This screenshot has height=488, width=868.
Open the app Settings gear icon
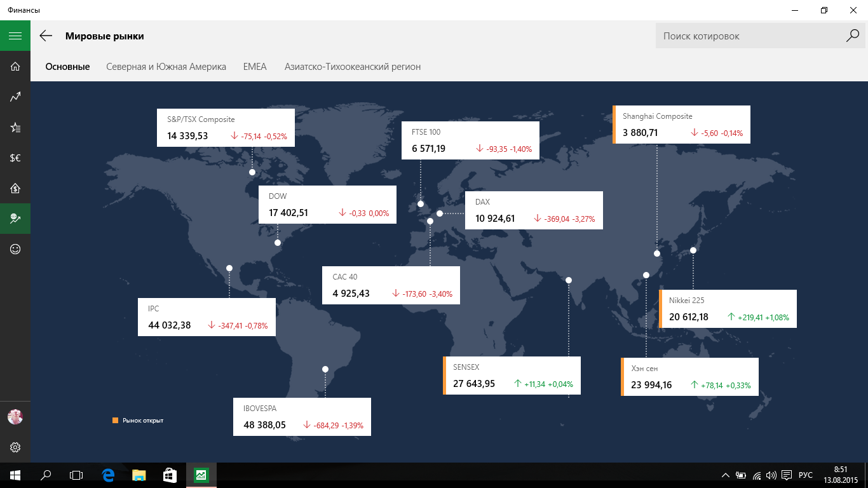coord(15,447)
